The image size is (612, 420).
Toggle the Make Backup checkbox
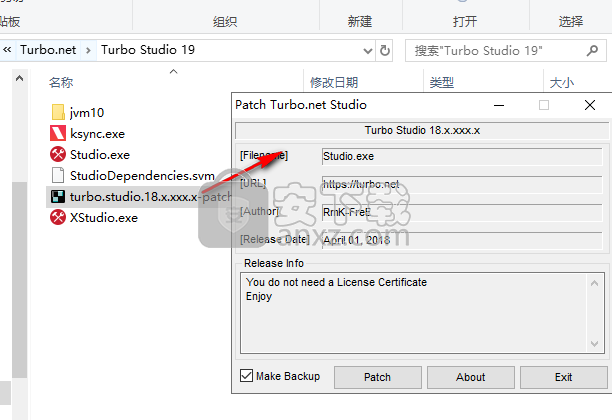pos(246,376)
